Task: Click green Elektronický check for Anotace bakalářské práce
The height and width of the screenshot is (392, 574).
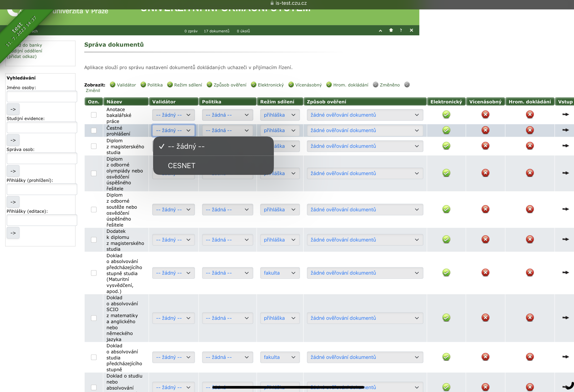Action: click(446, 115)
